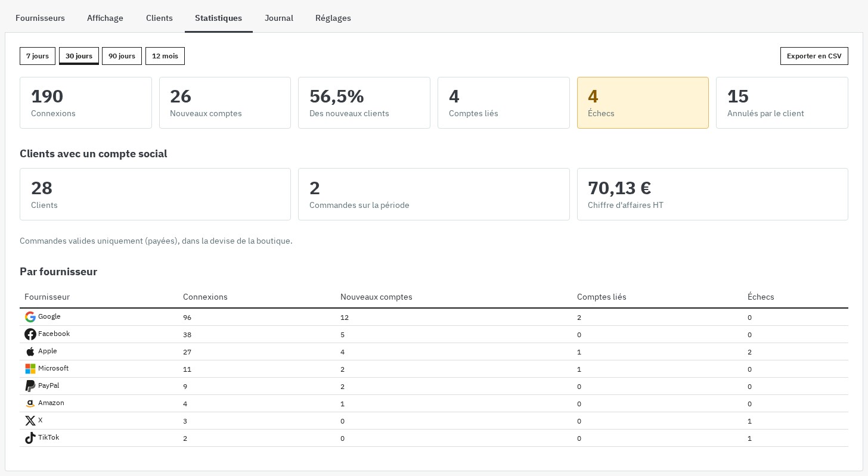This screenshot has height=476, width=868.
Task: Click the 4 Comptes liés card
Action: pyautogui.click(x=504, y=102)
